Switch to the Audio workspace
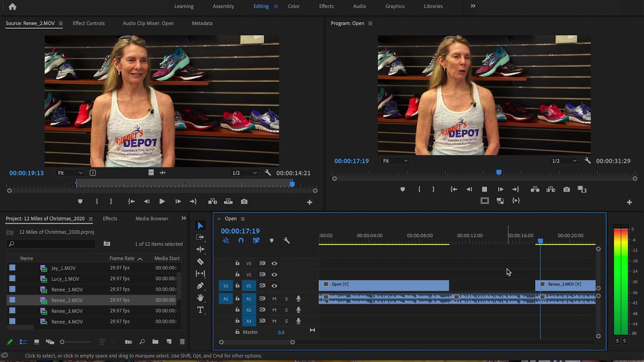This screenshot has width=644, height=362. point(360,6)
